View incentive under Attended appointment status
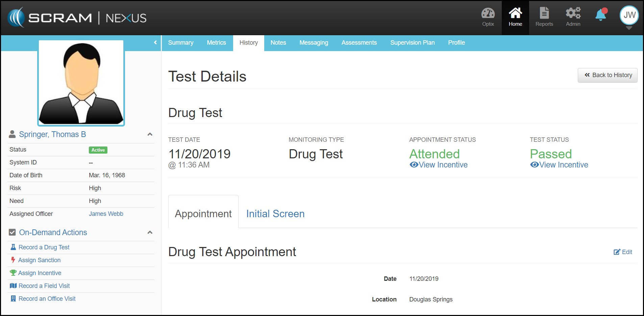 pyautogui.click(x=439, y=165)
